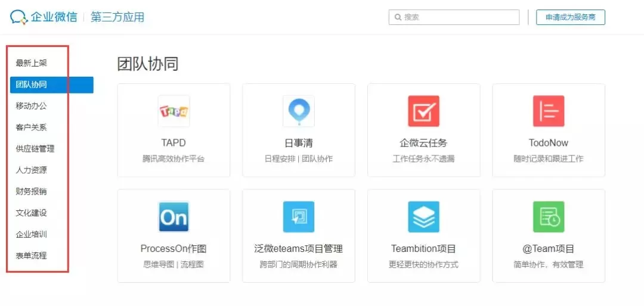Open the @Team项目 title

[549, 249]
